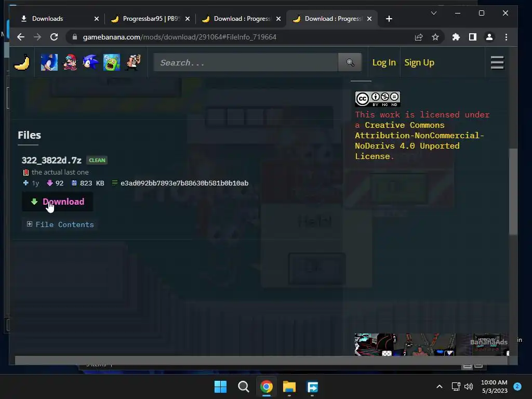Open the notification badge showing 2

click(517, 387)
